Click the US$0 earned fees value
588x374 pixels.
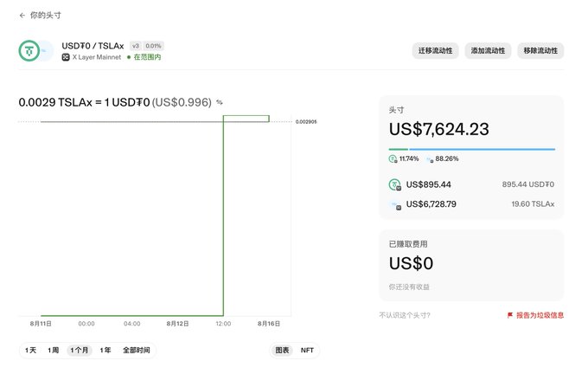[x=411, y=263]
